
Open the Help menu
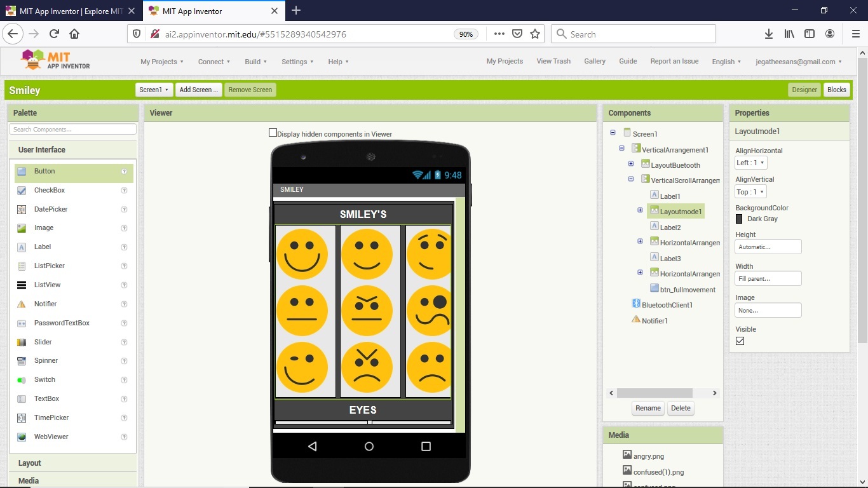[x=338, y=62]
